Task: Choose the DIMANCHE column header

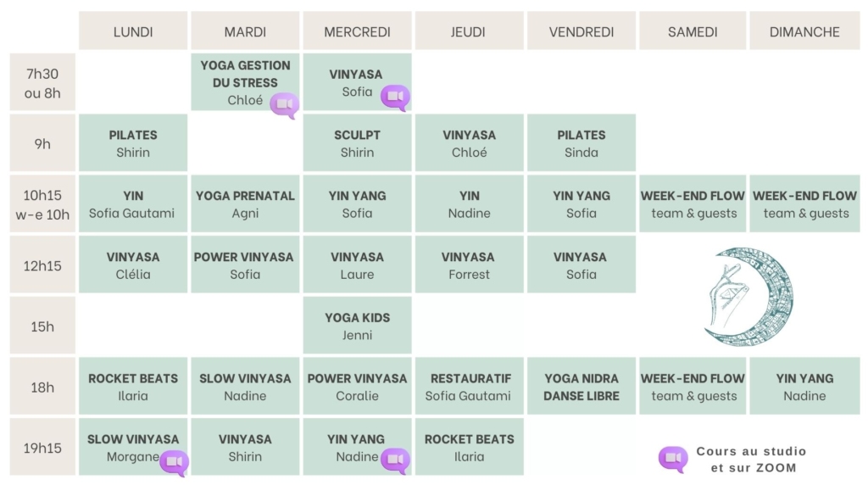Action: tap(804, 31)
